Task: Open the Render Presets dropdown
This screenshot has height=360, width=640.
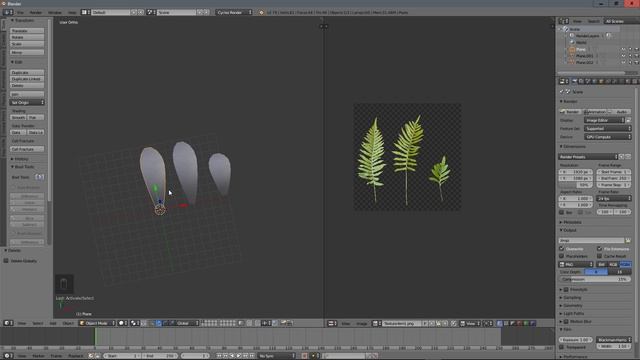Action: coord(588,157)
